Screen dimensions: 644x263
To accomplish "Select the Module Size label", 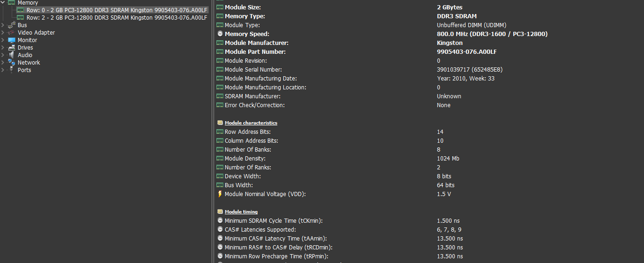I will [243, 7].
